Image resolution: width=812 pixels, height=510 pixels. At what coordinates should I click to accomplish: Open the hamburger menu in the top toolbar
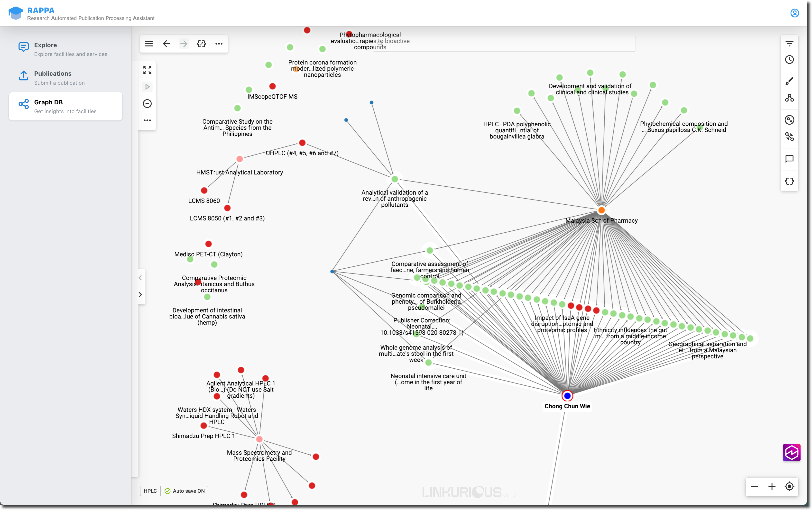coord(148,44)
